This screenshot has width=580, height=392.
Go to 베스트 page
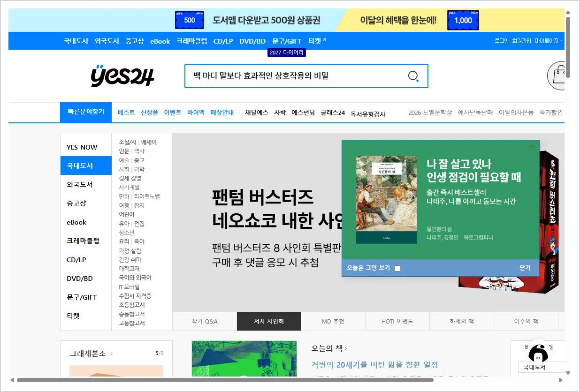click(x=126, y=113)
